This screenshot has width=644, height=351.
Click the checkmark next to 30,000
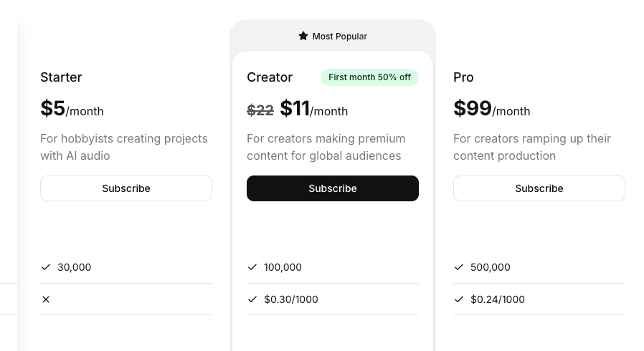[46, 267]
